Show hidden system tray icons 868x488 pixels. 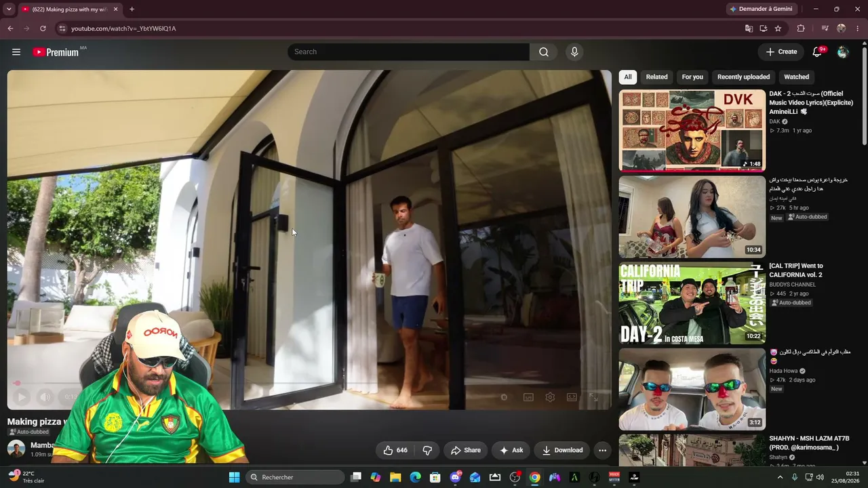[780, 477]
